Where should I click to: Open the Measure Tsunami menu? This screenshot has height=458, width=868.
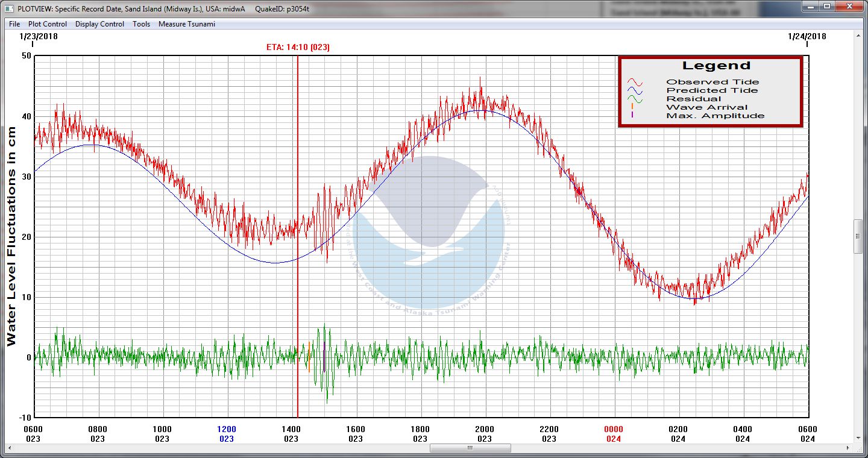[186, 24]
